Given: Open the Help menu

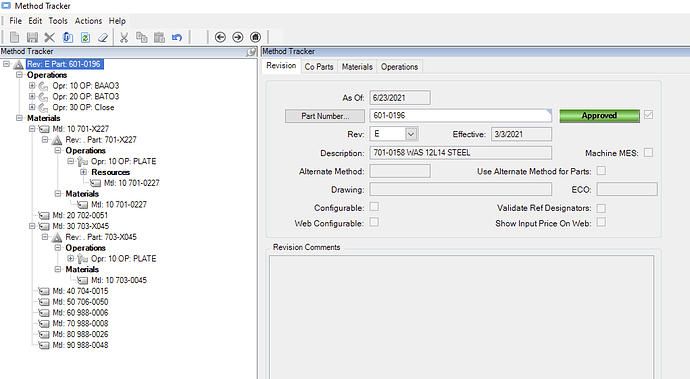Looking at the screenshot, I should point(117,21).
